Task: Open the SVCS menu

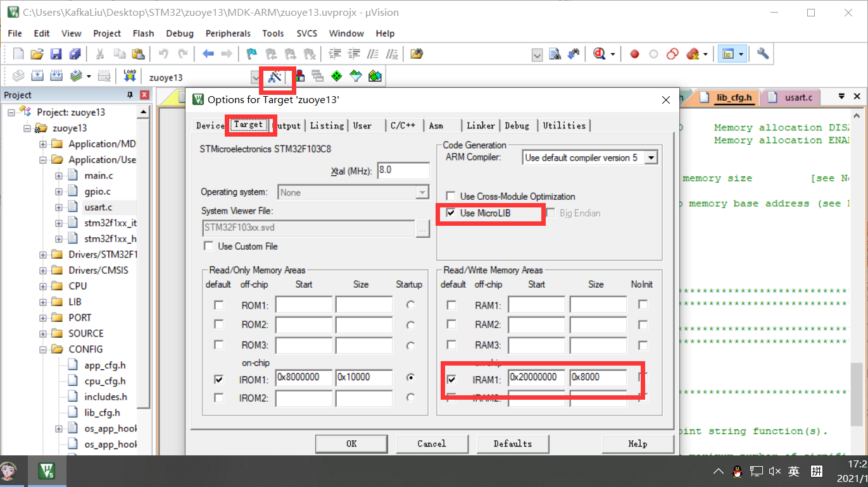Action: coord(307,34)
